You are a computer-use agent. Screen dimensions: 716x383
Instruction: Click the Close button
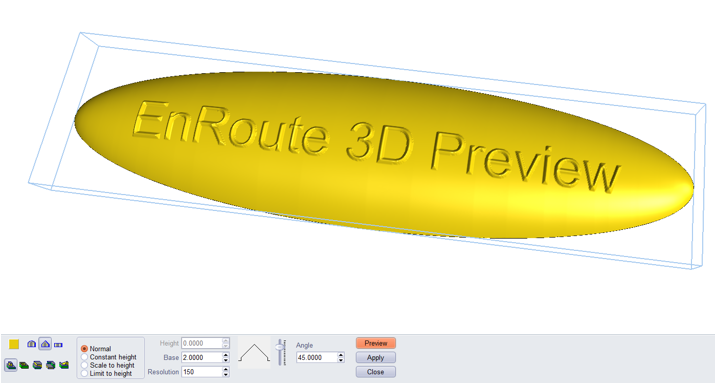375,372
